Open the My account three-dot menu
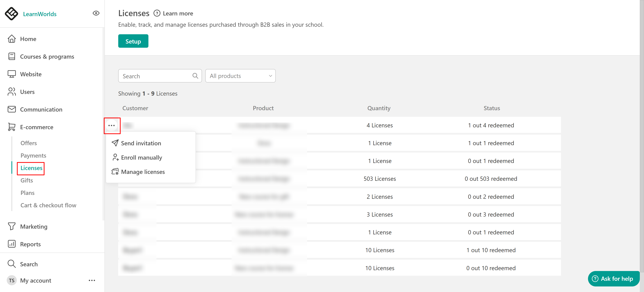The width and height of the screenshot is (644, 292). click(x=92, y=280)
